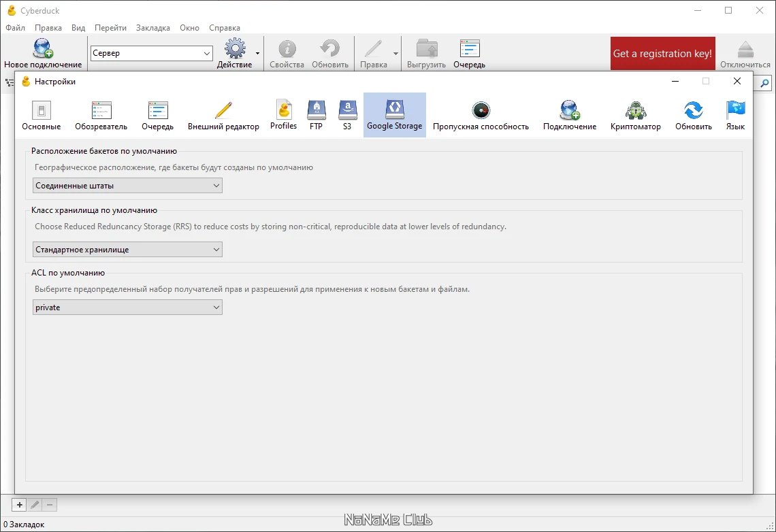The width and height of the screenshot is (776, 532).
Task: Click the 'Choose Reduced Reduncancy Storage' description text
Action: pyautogui.click(x=270, y=227)
